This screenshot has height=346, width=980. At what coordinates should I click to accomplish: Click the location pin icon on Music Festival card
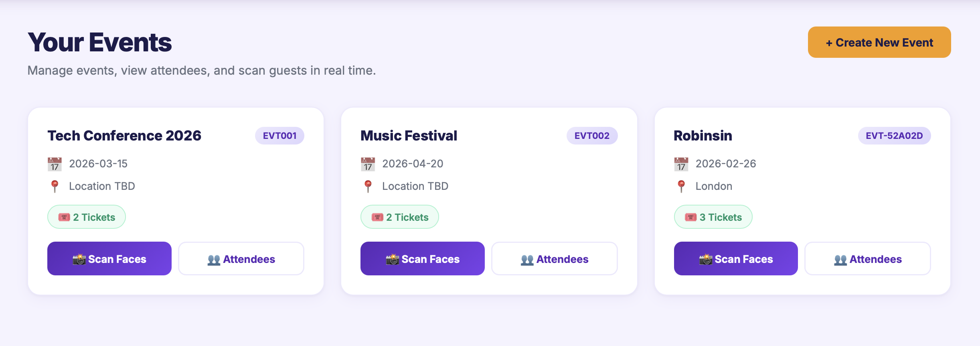[x=368, y=186]
